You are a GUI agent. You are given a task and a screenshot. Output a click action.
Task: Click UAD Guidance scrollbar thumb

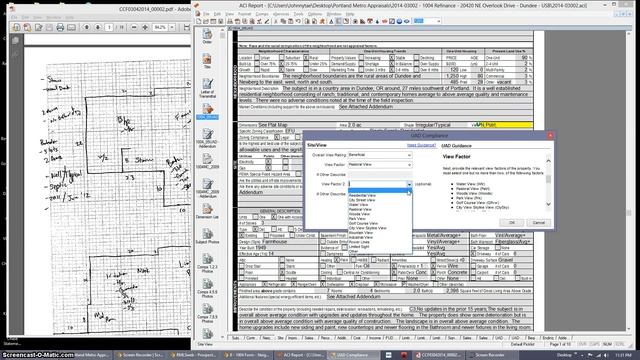pyautogui.click(x=548, y=179)
